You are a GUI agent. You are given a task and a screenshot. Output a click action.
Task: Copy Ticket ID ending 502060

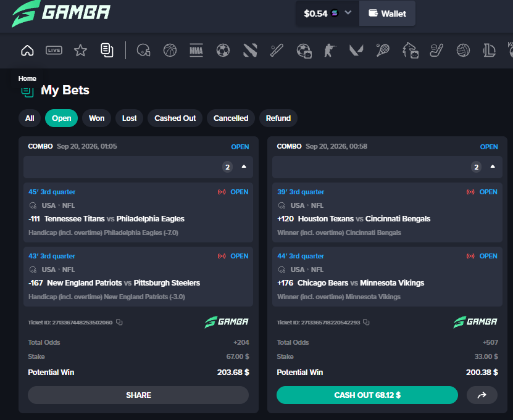[x=119, y=323]
